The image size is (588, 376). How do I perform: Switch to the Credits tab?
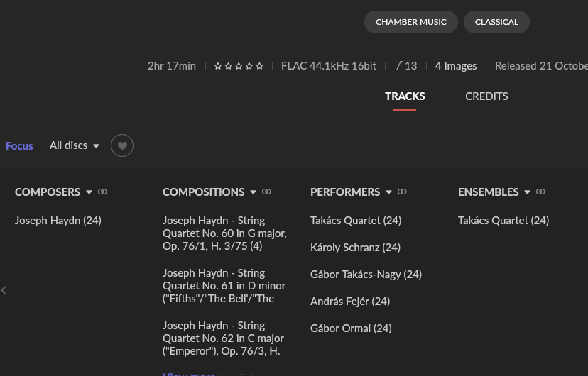(486, 96)
